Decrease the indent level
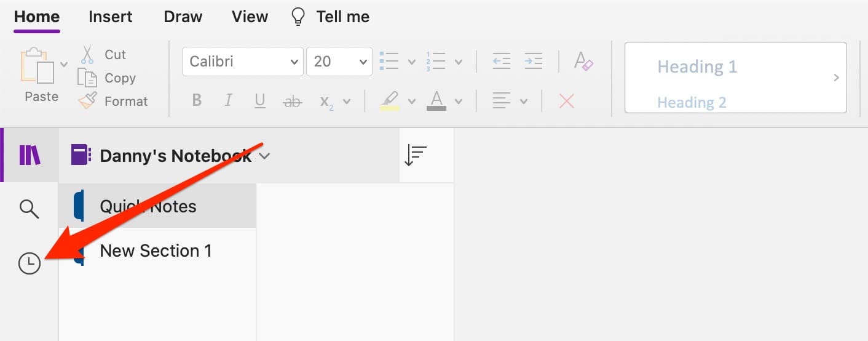 click(502, 62)
